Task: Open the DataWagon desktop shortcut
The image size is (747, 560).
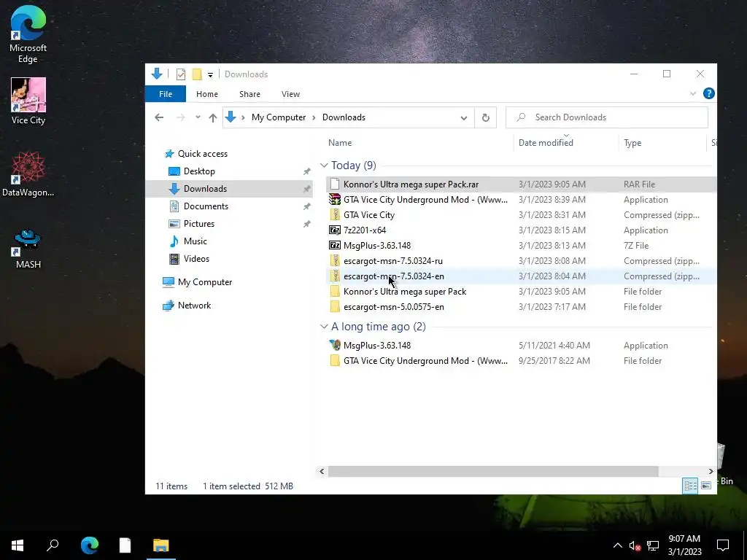Action: 28,174
